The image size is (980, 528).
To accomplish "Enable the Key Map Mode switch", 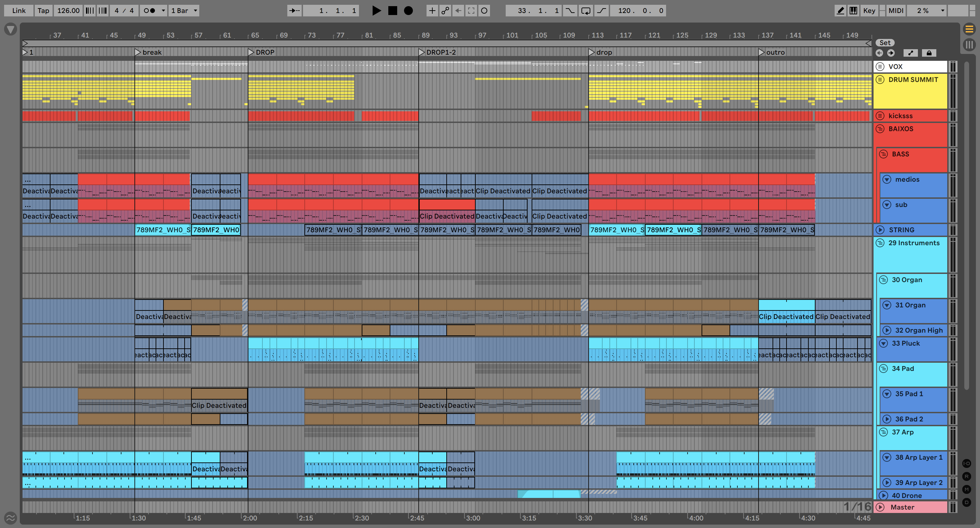I will [869, 11].
